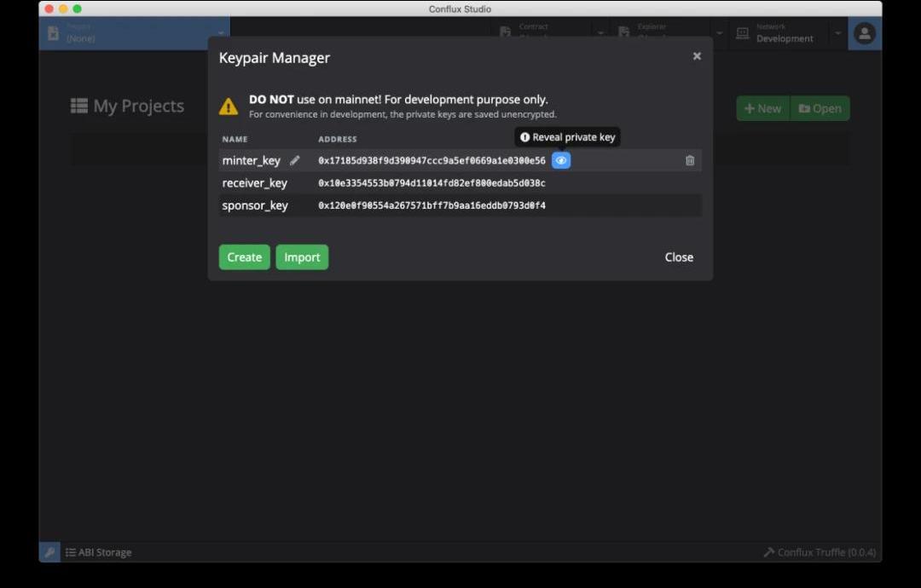Viewport: 921px width, 588px height.
Task: Select the receiver_key row
Action: click(x=255, y=183)
